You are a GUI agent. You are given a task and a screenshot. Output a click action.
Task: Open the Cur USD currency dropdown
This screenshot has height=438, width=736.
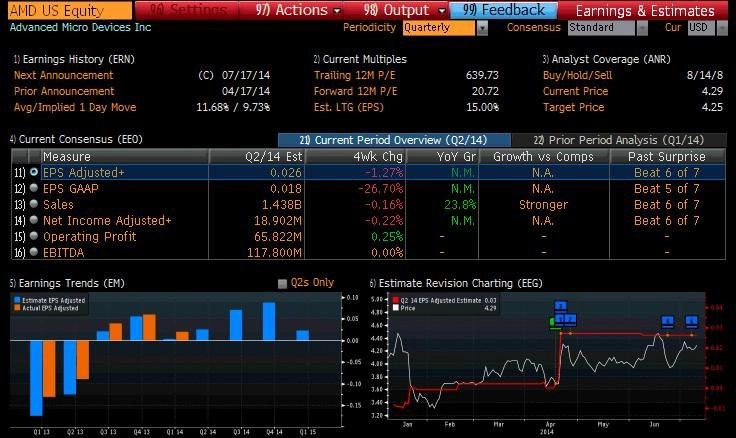tap(707, 28)
